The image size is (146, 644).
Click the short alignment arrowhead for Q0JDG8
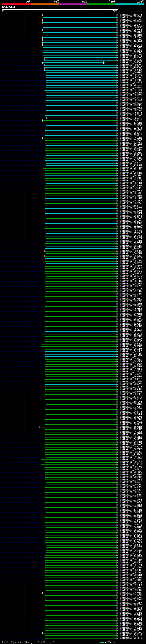click(104, 63)
